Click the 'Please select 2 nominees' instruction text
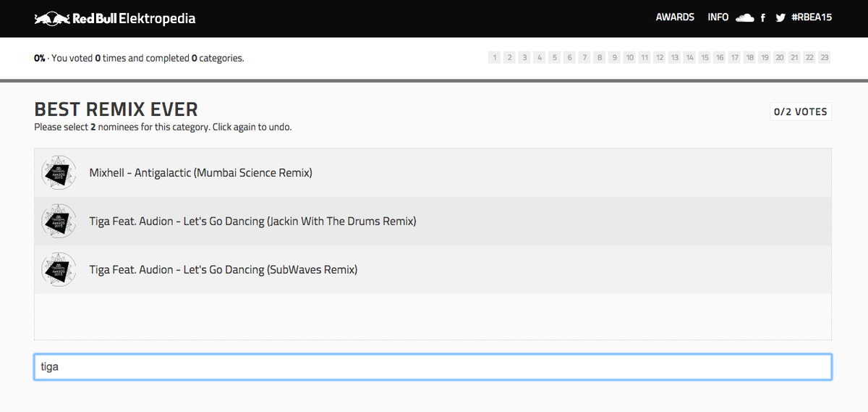 click(x=163, y=127)
